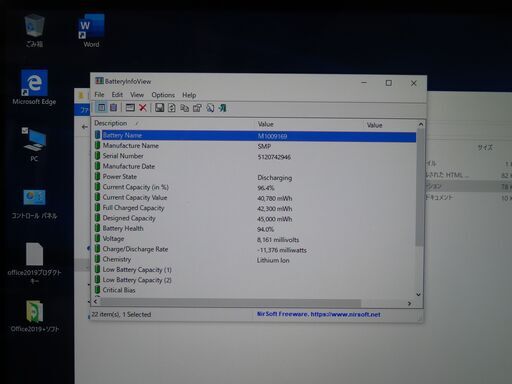Viewport: 512px width, 384px height.
Task: Click the Refresh toolbar icon
Action: (172, 108)
